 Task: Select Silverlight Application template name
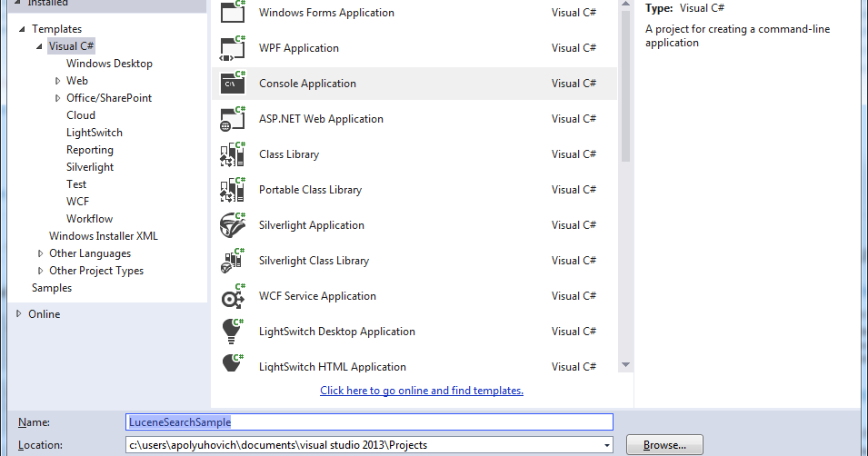(312, 225)
